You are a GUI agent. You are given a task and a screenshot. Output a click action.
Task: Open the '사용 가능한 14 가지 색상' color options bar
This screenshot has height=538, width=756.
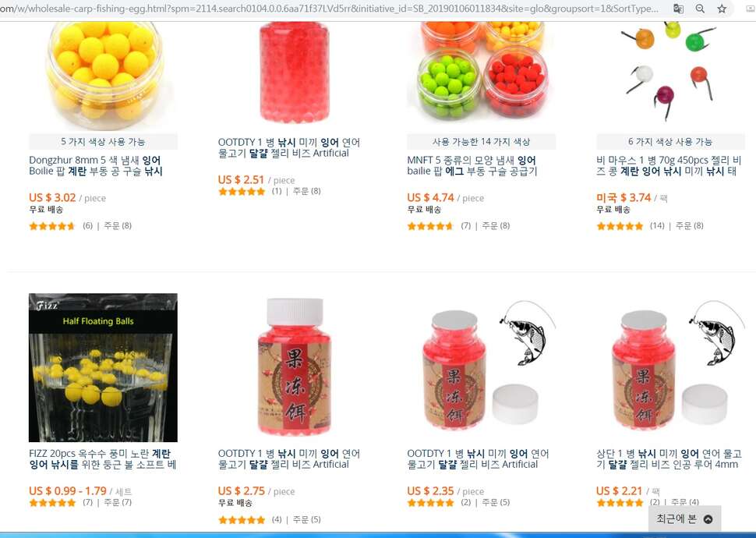click(x=481, y=142)
